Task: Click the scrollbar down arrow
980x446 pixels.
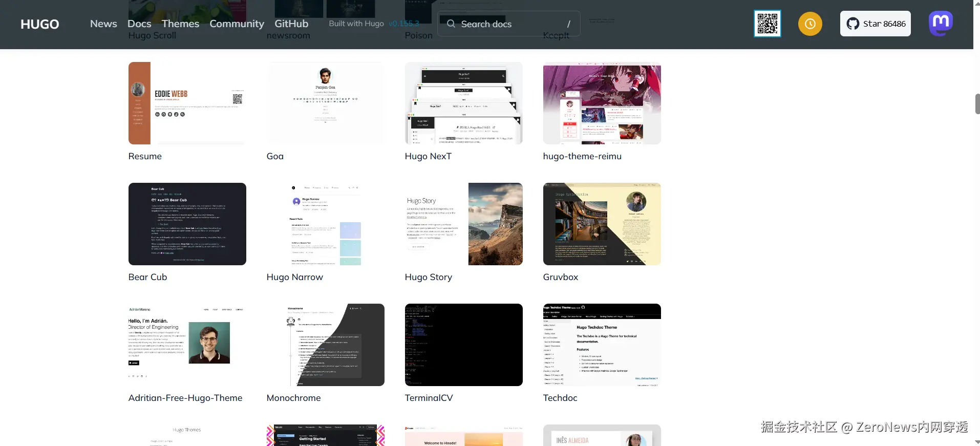Action: 977,442
